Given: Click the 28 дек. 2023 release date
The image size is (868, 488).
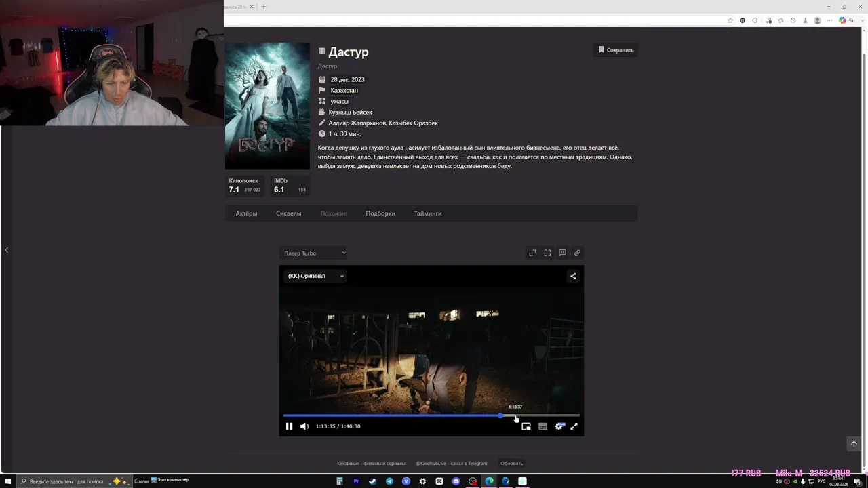Looking at the screenshot, I should [x=347, y=80].
